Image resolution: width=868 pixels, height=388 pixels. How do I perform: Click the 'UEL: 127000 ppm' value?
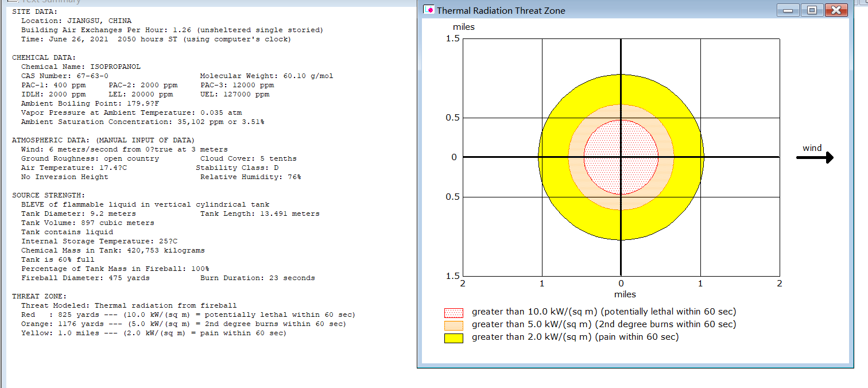[x=235, y=94]
